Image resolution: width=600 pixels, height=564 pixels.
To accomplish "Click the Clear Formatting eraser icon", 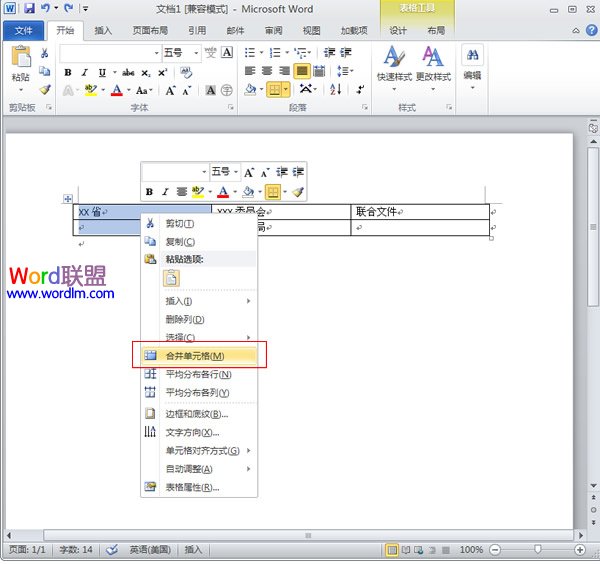I will [186, 72].
